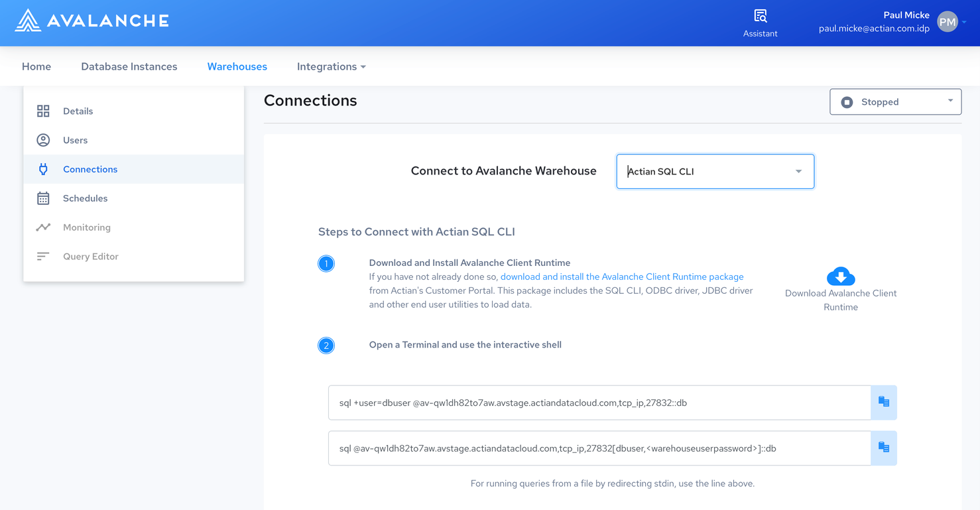The image size is (980, 510).
Task: Open Warehouses tab
Action: coord(237,66)
